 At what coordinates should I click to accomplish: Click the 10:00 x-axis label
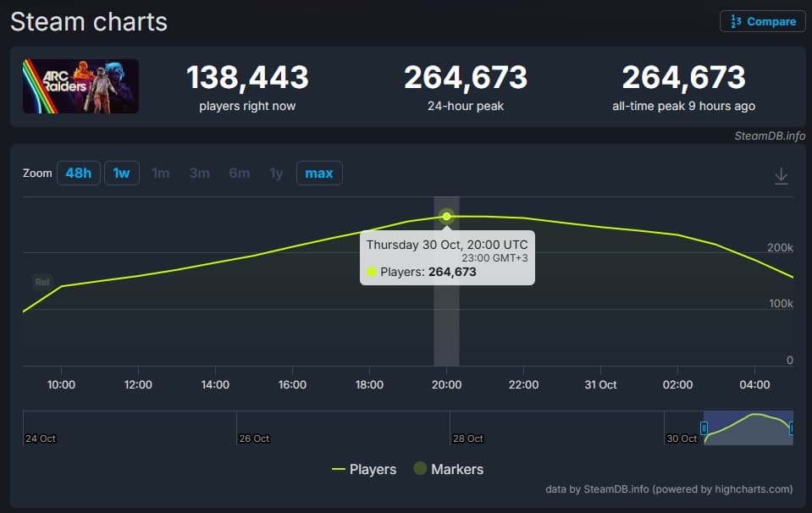click(61, 384)
